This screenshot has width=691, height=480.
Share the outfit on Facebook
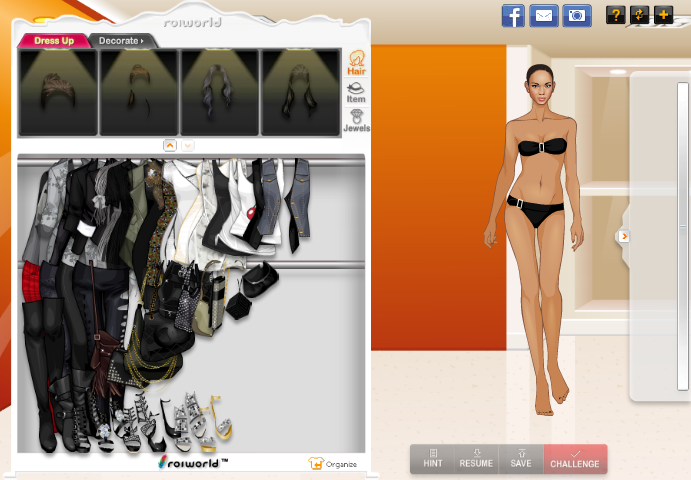[513, 15]
